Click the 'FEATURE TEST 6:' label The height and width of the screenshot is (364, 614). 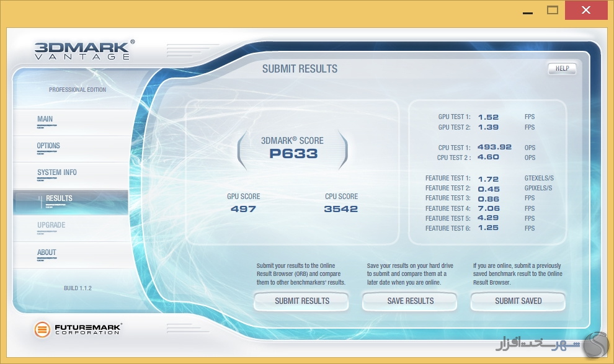(448, 228)
